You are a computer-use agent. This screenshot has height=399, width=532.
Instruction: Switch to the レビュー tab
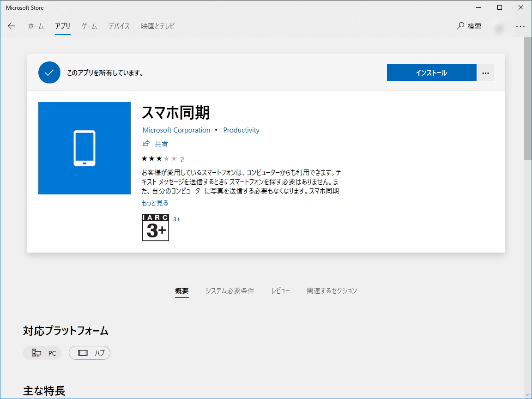(280, 290)
